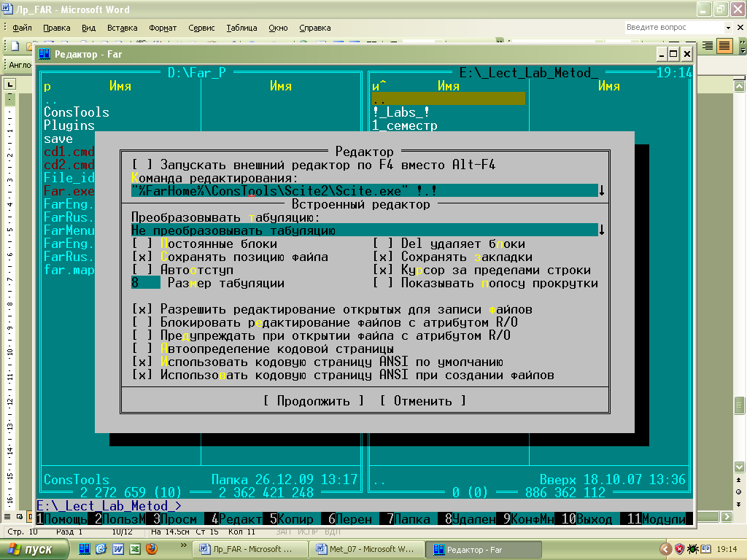Click the Word title bar application icon
747x560 pixels.
[x=7, y=9]
